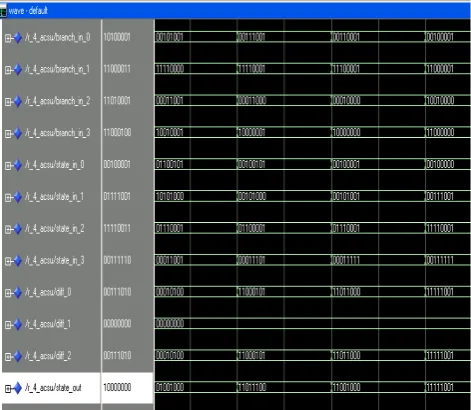Expand the state_in_1 signal bus
Image resolution: width=471 pixels, height=410 pixels.
8,197
